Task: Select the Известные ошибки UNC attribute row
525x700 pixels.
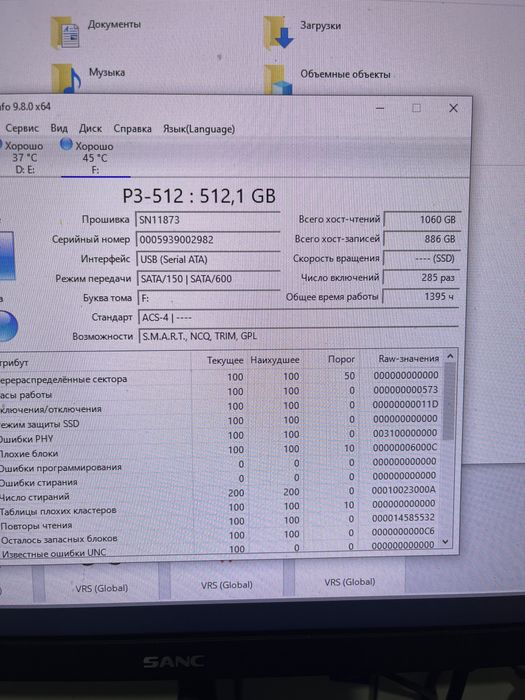Action: click(x=221, y=549)
